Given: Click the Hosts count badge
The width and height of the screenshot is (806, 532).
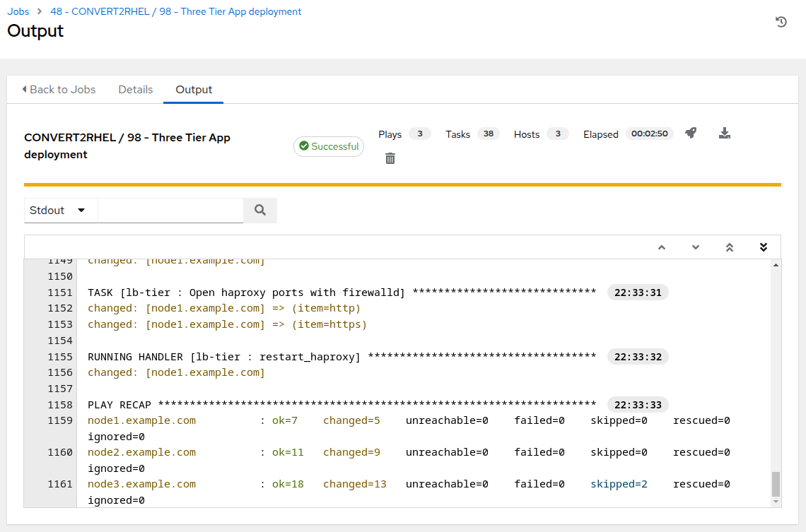Looking at the screenshot, I should [558, 134].
